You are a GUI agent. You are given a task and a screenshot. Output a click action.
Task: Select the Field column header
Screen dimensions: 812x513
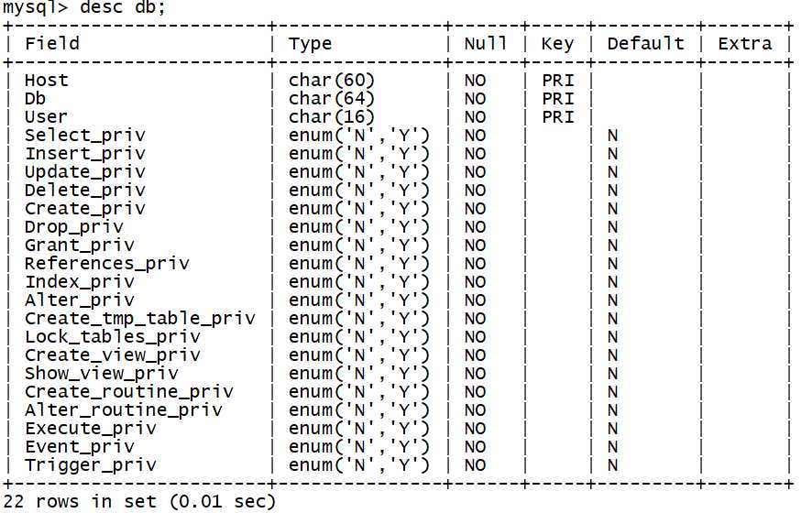pos(52,43)
